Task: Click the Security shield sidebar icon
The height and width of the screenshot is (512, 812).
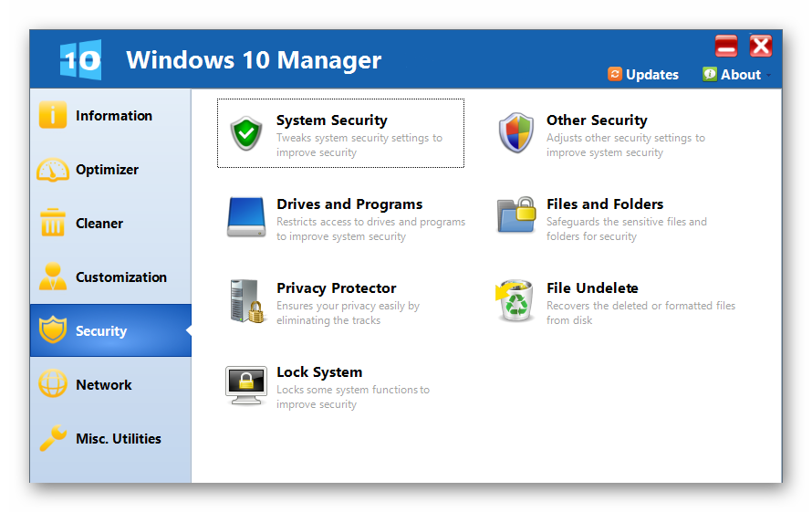Action: (52, 330)
